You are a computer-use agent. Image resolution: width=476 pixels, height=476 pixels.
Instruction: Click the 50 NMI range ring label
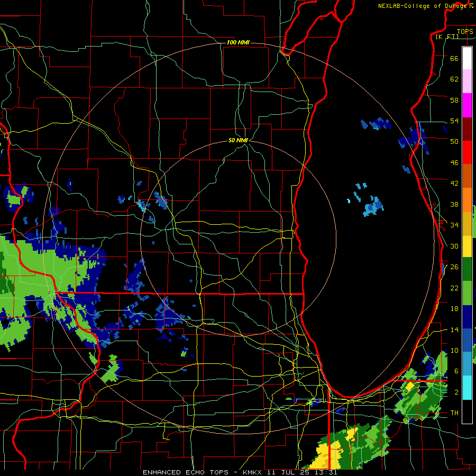pos(238,140)
